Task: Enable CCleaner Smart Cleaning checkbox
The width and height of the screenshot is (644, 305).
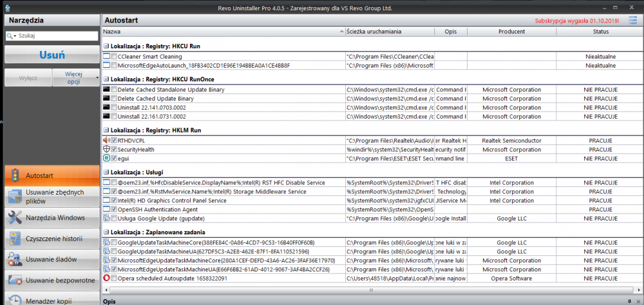Action: pyautogui.click(x=114, y=57)
